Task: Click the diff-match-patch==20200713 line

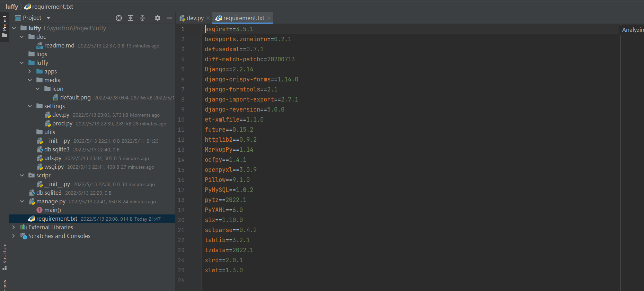Action: (x=250, y=59)
